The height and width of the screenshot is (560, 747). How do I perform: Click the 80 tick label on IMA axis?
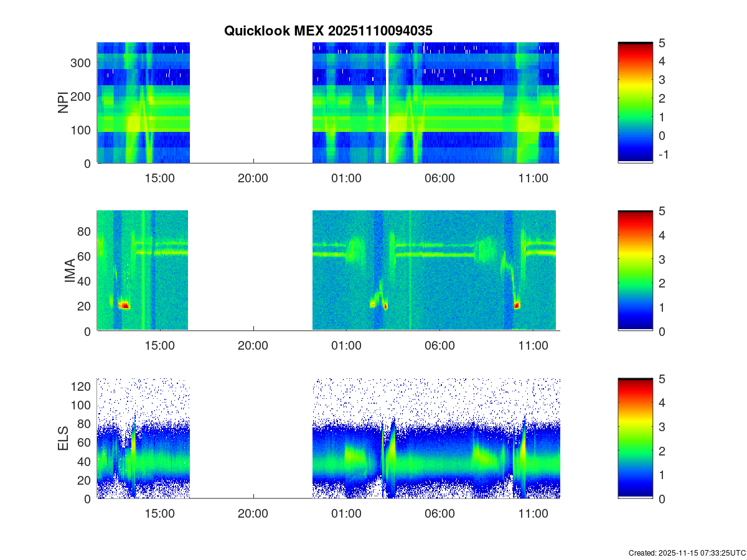[85, 231]
